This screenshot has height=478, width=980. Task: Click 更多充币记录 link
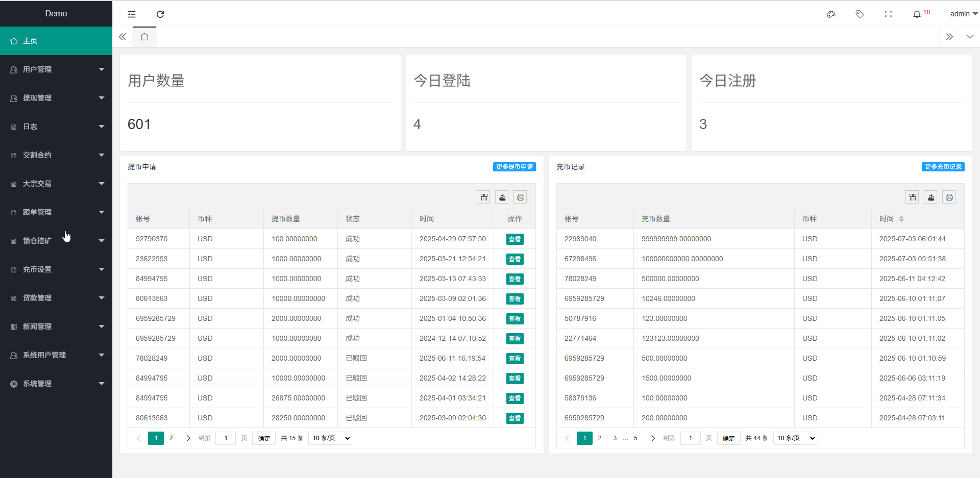pyautogui.click(x=943, y=167)
